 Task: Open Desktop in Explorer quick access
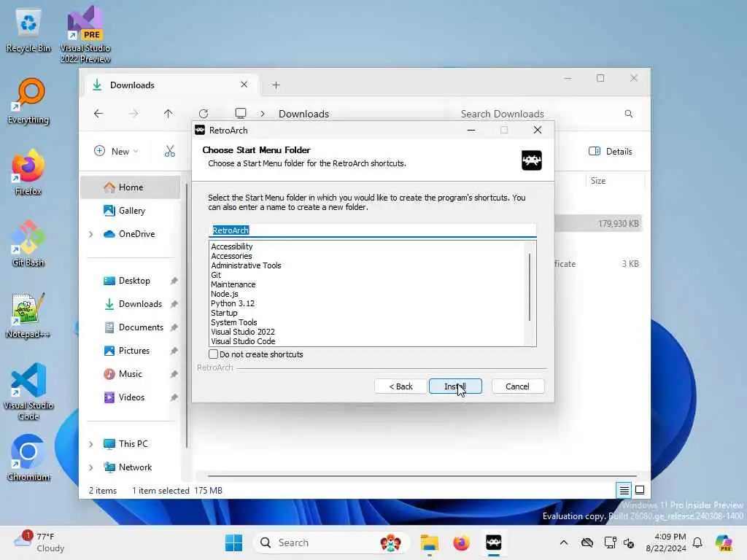pos(134,281)
